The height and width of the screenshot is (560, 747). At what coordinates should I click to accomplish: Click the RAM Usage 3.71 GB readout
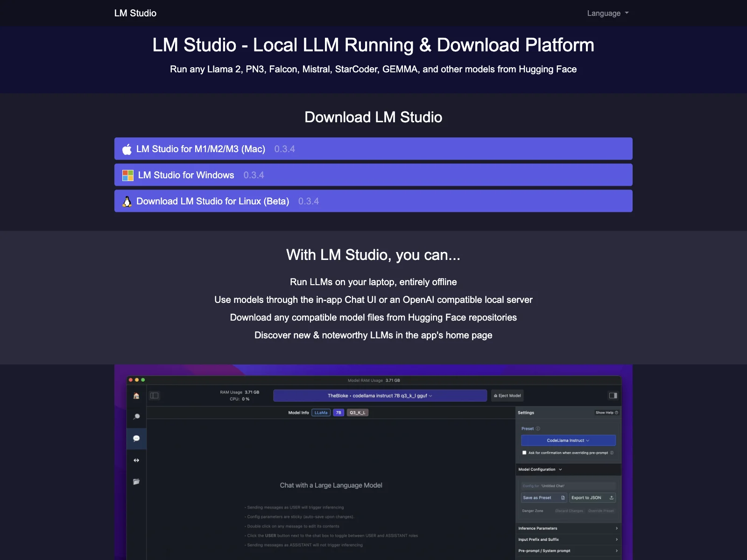click(x=240, y=392)
